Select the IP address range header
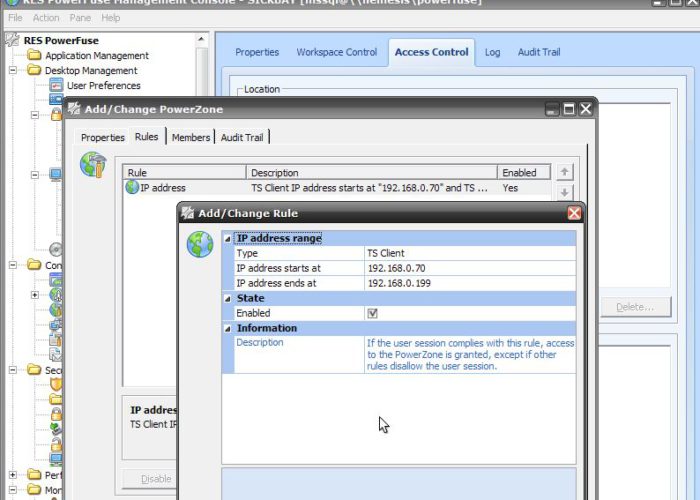The image size is (700, 500). tap(279, 238)
